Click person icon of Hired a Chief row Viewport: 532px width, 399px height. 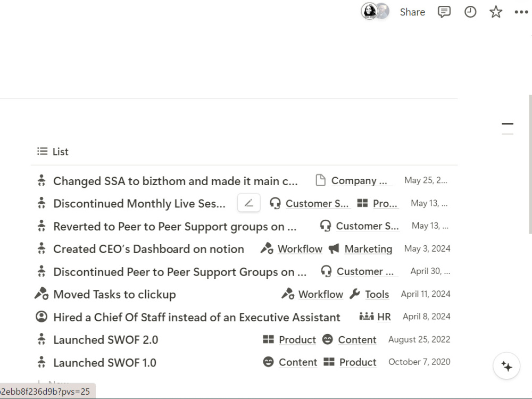(41, 317)
